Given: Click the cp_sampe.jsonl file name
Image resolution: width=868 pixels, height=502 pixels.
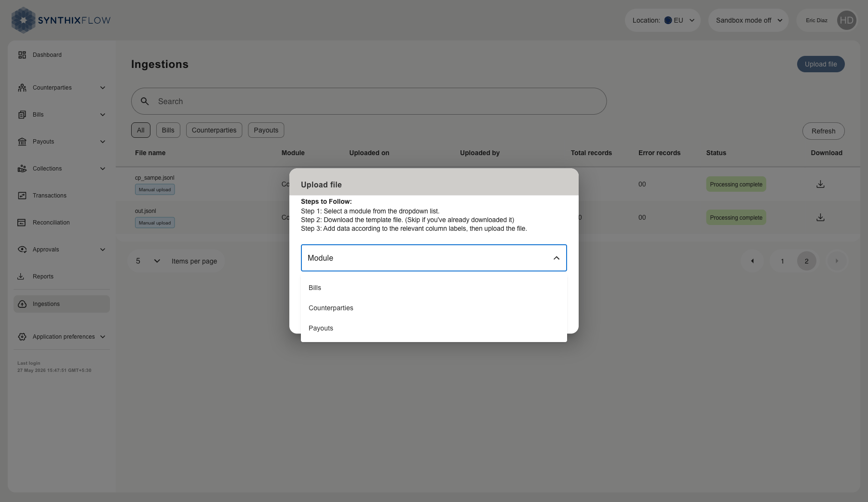Looking at the screenshot, I should (154, 178).
